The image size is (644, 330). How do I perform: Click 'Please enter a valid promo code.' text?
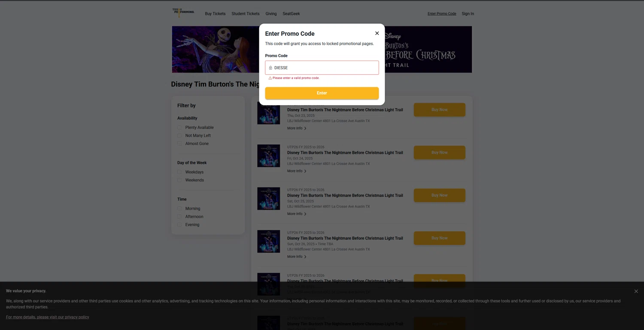click(296, 78)
